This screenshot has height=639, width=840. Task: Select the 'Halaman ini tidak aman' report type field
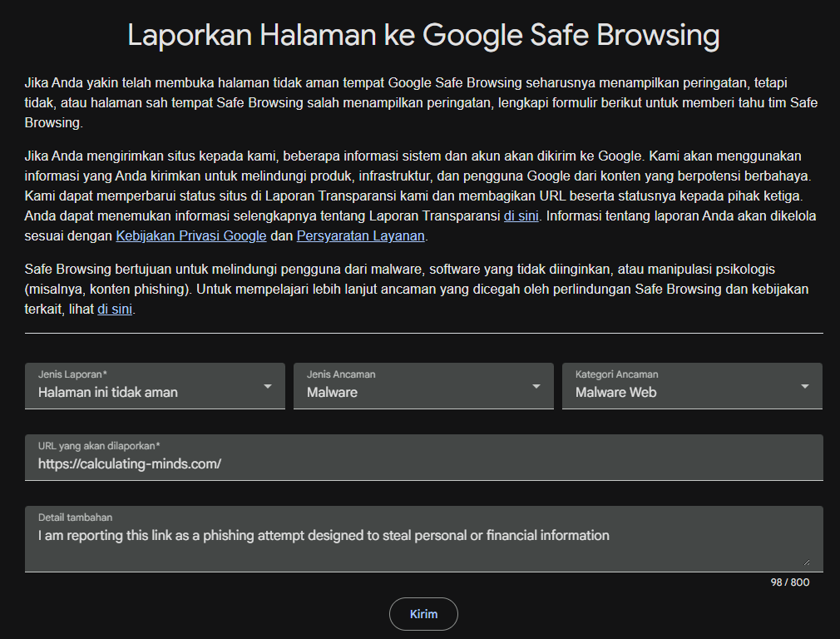(x=155, y=386)
